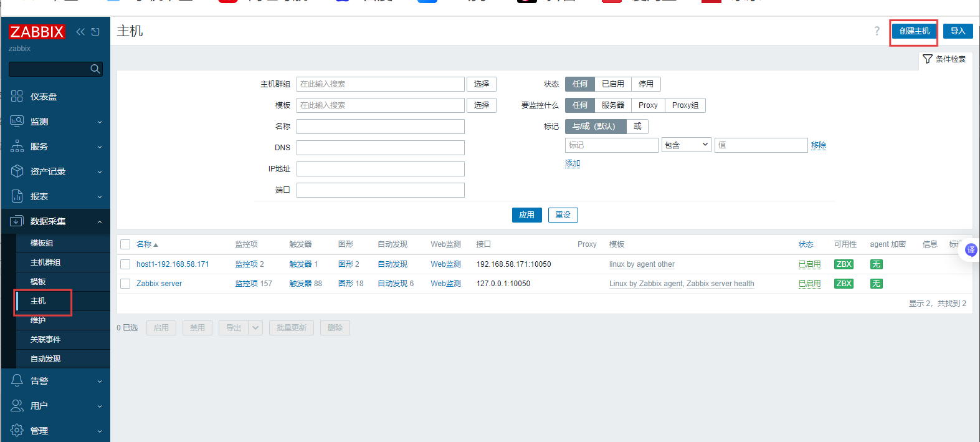Check the Zabbix server row checkbox
The width and height of the screenshot is (980, 442).
click(x=125, y=284)
